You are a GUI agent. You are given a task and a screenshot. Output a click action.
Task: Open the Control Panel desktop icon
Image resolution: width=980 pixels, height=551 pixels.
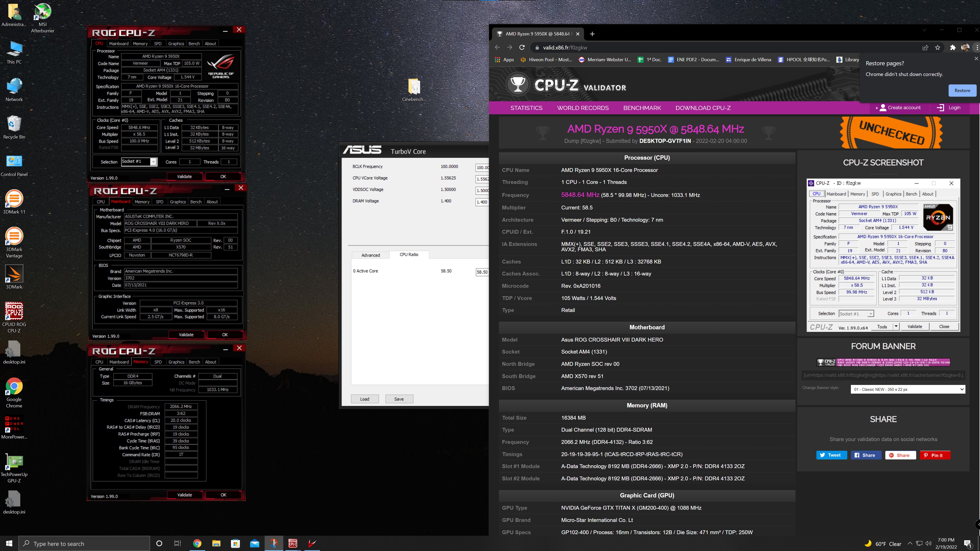(14, 165)
